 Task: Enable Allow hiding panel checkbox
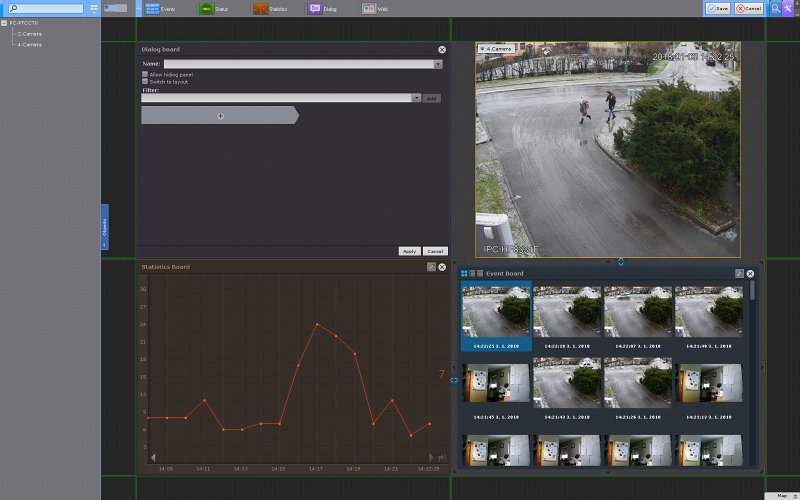(x=145, y=74)
